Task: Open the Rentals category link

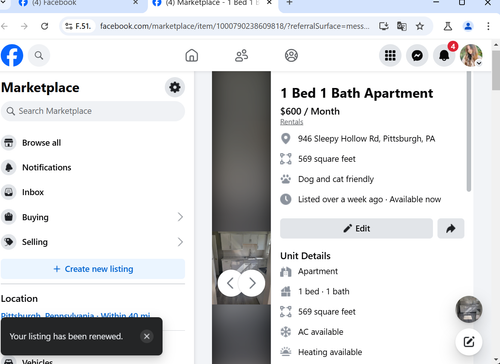Action: coord(292,122)
